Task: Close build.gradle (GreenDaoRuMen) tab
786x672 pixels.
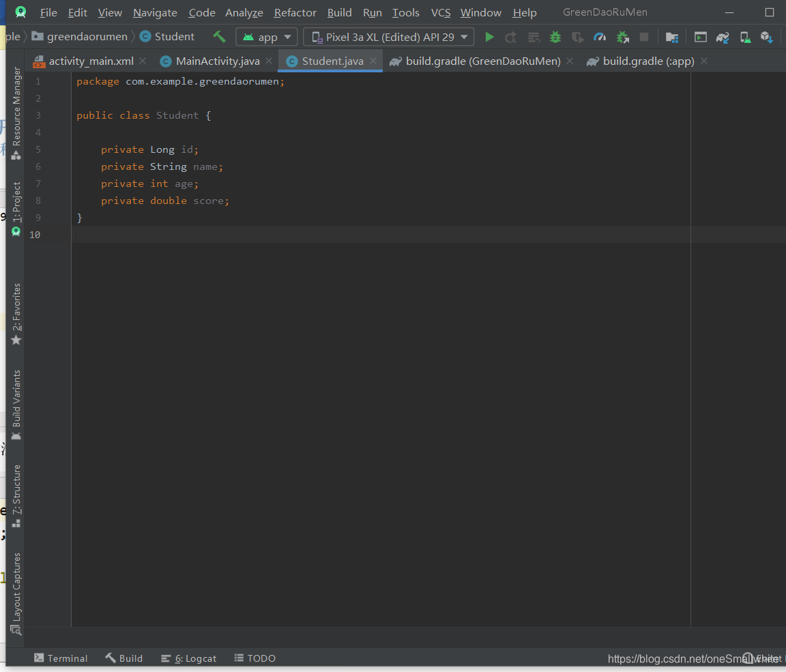Action: 570,61
